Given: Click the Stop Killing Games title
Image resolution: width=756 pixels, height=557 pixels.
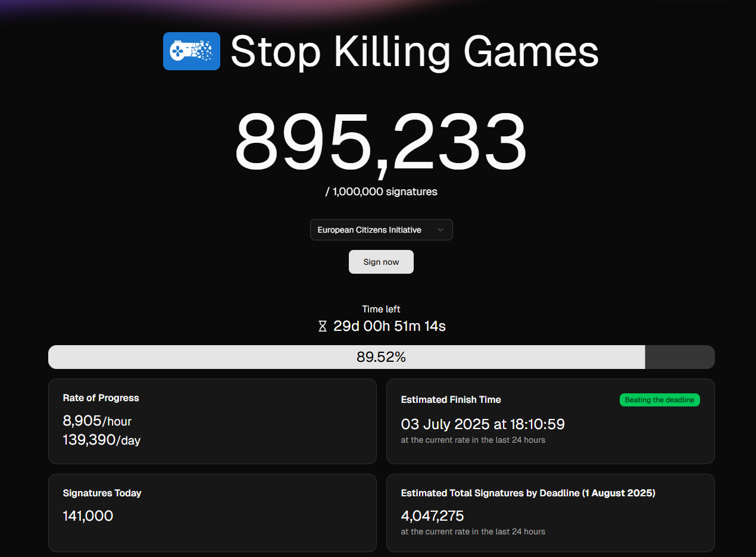Looking at the screenshot, I should tap(414, 52).
